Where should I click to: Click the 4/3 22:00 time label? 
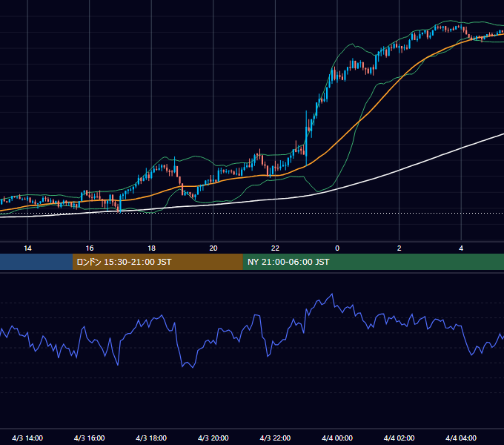point(275,438)
